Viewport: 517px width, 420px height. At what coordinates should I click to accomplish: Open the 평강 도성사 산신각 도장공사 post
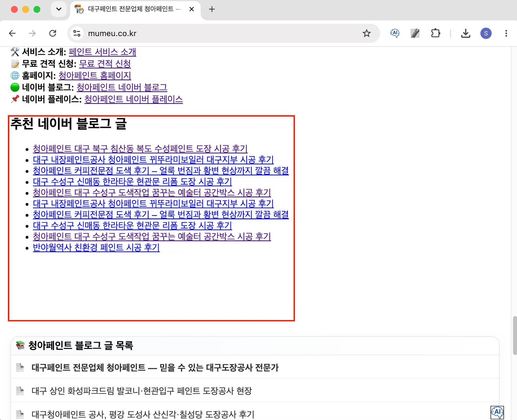coord(143,414)
